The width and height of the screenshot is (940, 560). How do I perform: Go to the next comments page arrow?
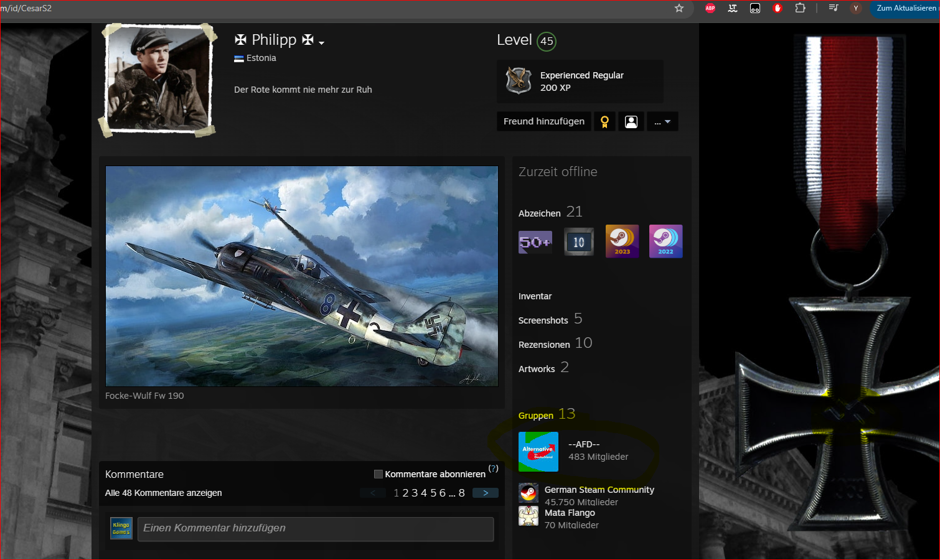(x=486, y=493)
